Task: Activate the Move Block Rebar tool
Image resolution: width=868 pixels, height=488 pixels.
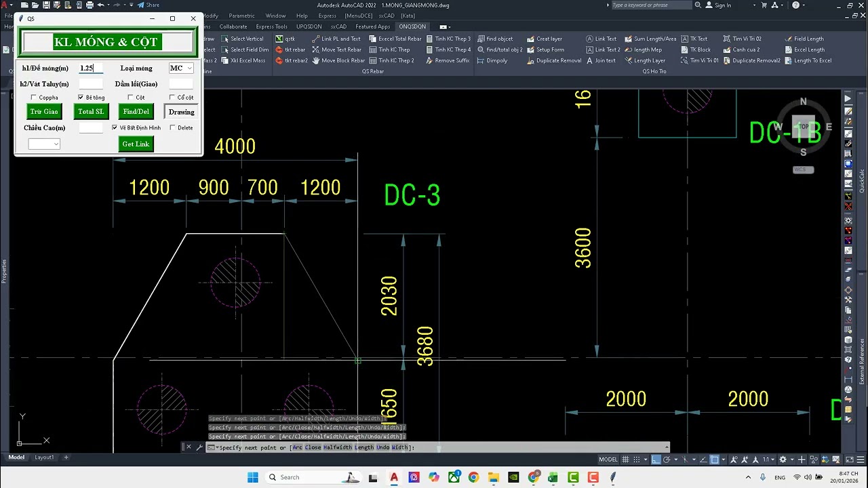Action: point(338,60)
